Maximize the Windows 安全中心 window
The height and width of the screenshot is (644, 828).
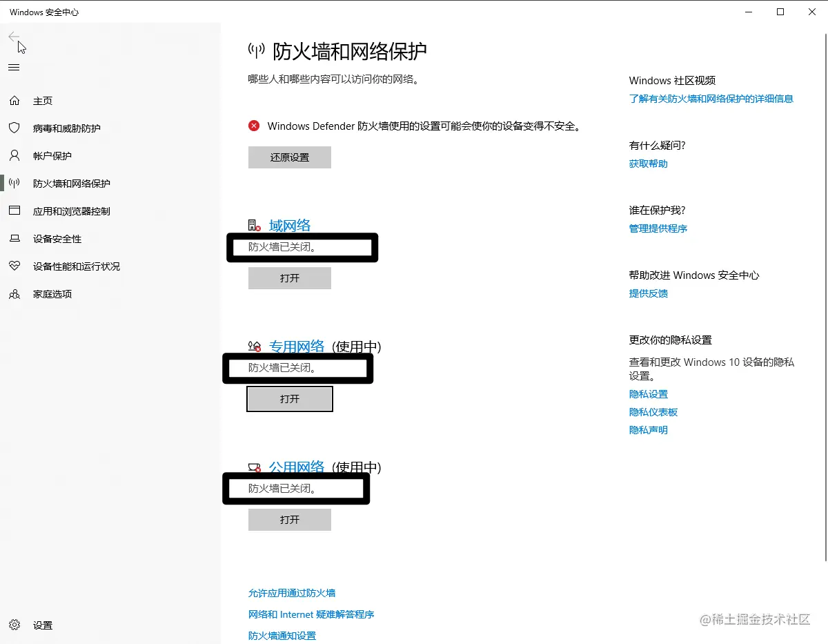point(780,12)
